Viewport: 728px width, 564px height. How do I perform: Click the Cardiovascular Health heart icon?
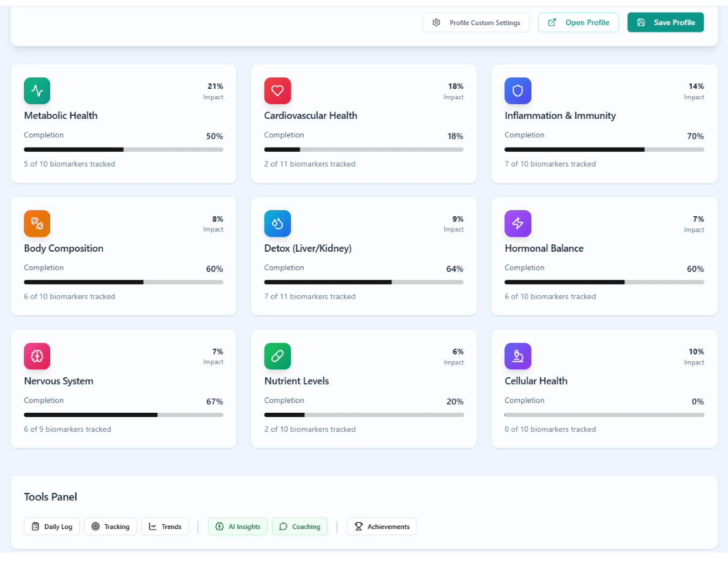277,91
